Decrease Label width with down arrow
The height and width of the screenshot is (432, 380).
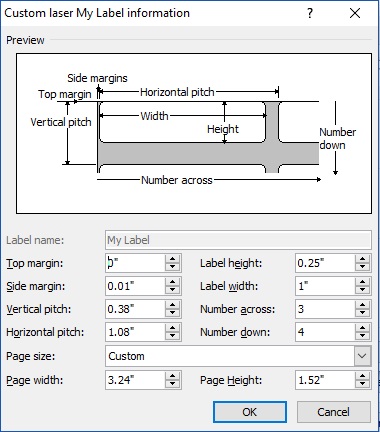[362, 290]
